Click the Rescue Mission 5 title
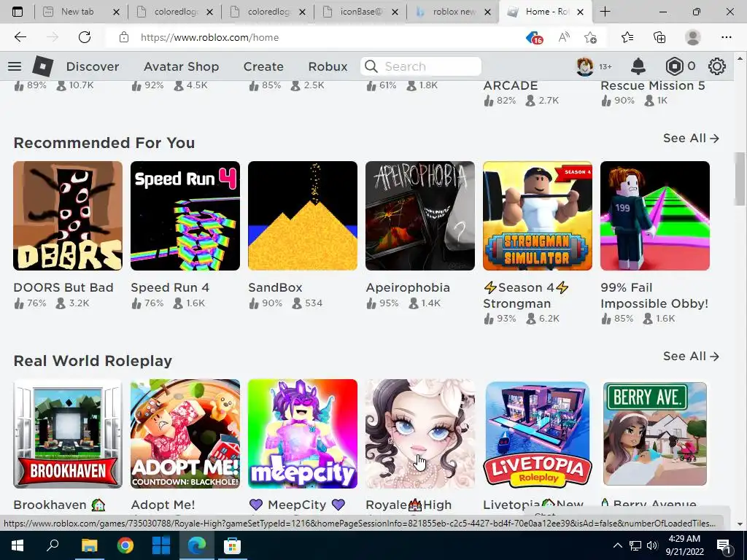The width and height of the screenshot is (747, 560). pyautogui.click(x=653, y=86)
